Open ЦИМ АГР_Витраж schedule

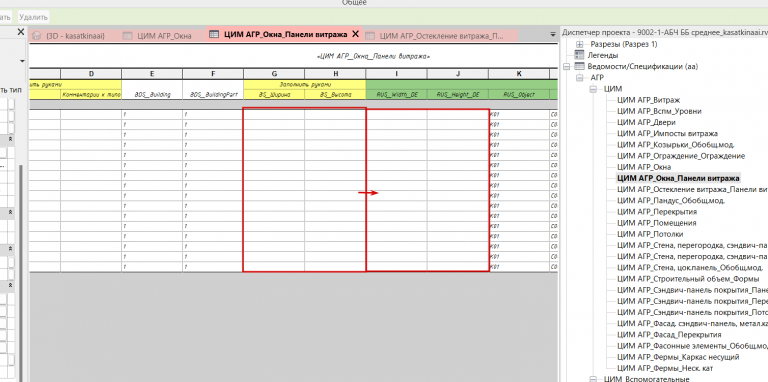[x=648, y=100]
